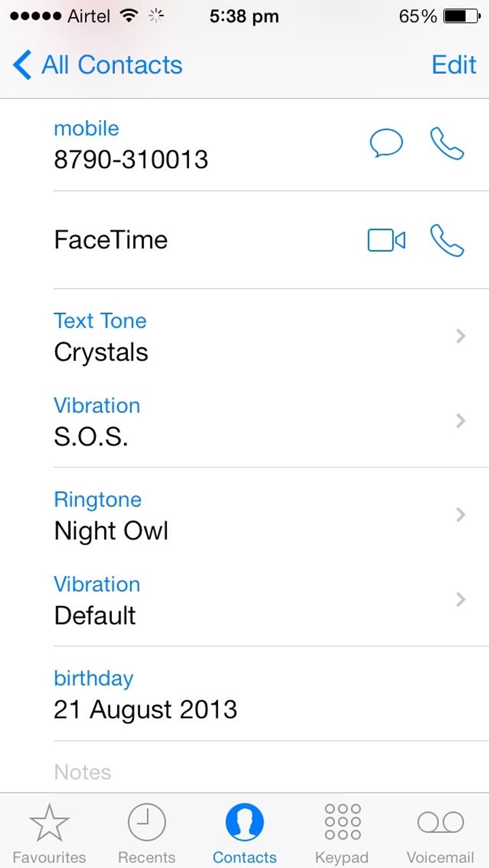Expand Text Tone Crystals chevron
The image size is (489, 868).
click(461, 336)
